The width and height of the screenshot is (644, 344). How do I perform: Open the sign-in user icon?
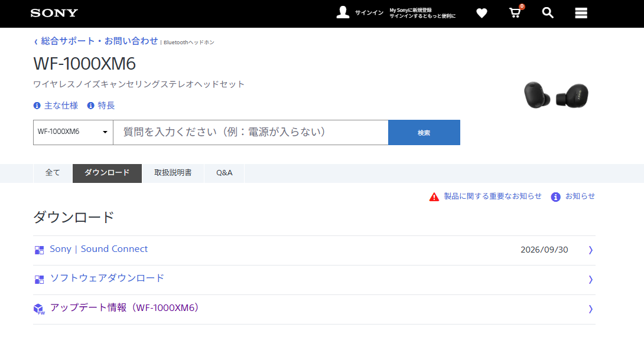click(x=343, y=12)
